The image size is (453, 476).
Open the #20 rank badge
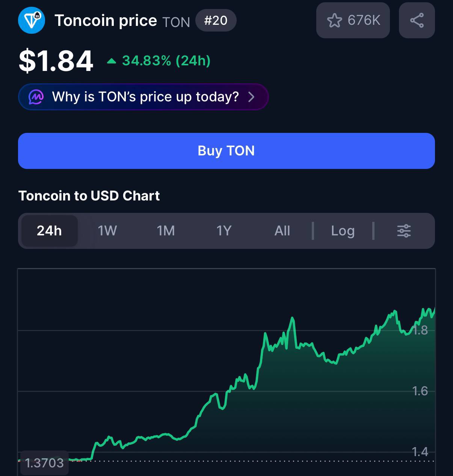coord(216,20)
